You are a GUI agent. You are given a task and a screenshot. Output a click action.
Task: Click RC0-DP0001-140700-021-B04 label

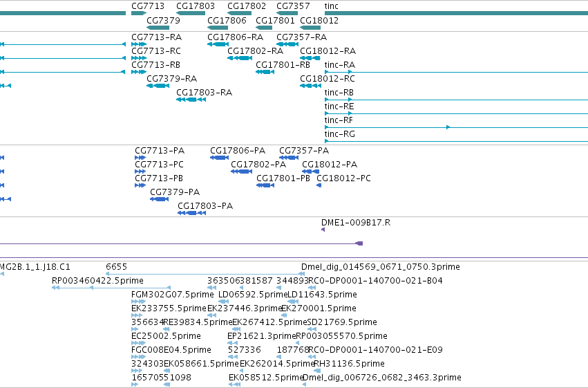point(375,281)
